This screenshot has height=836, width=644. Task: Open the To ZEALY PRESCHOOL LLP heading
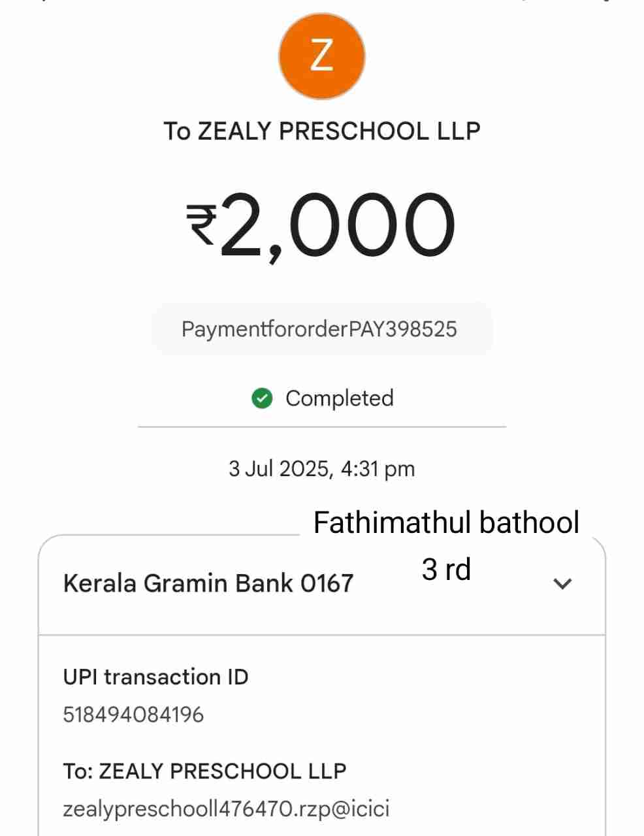pos(322,131)
